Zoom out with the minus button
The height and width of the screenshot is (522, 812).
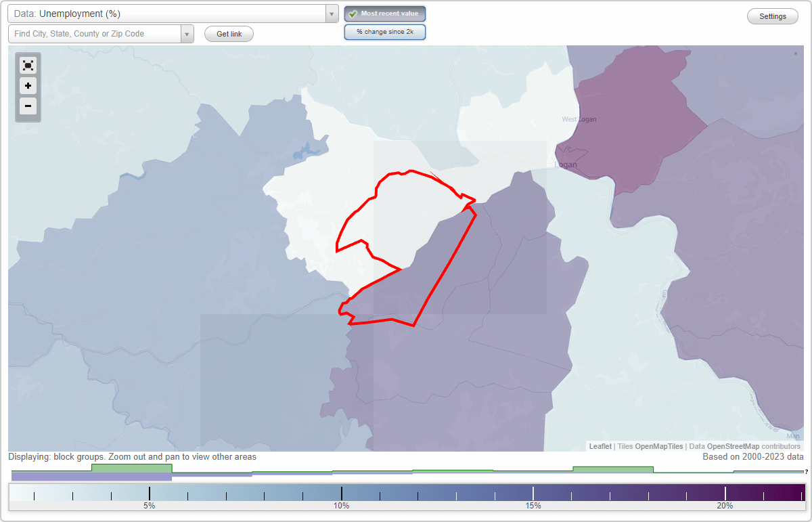[28, 106]
